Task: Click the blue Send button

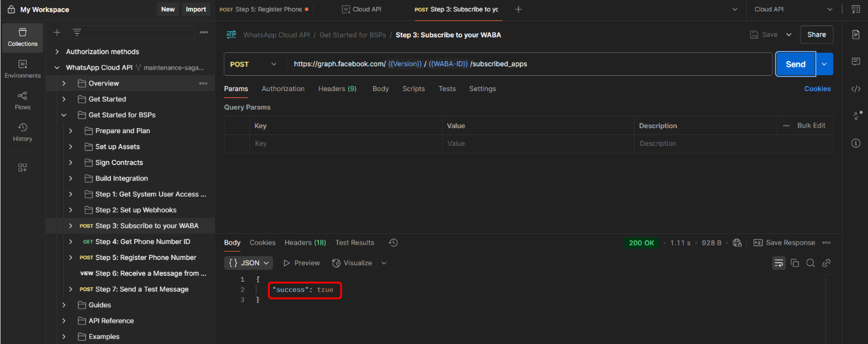Action: (x=795, y=64)
